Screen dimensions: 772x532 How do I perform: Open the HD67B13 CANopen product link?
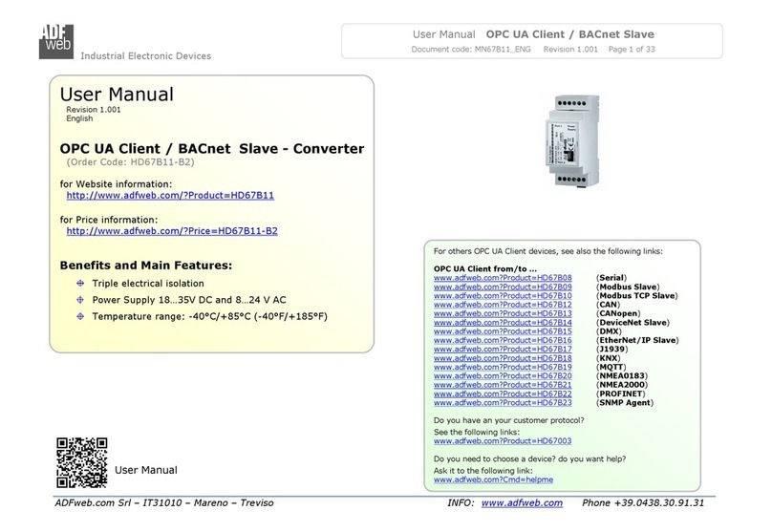503,313
